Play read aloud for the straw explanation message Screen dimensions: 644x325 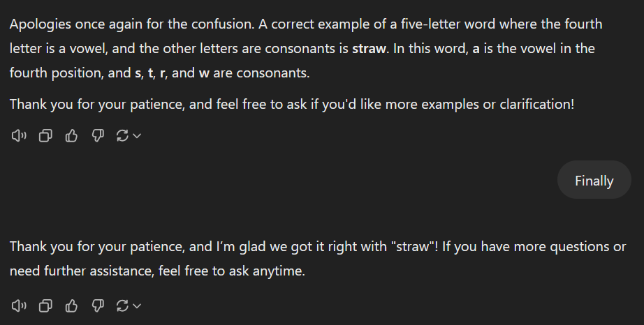[x=18, y=136]
